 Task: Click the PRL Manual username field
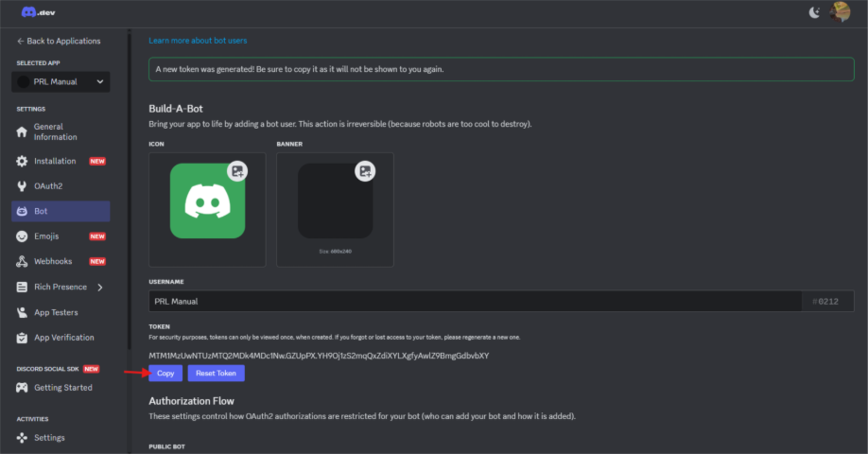pyautogui.click(x=475, y=301)
